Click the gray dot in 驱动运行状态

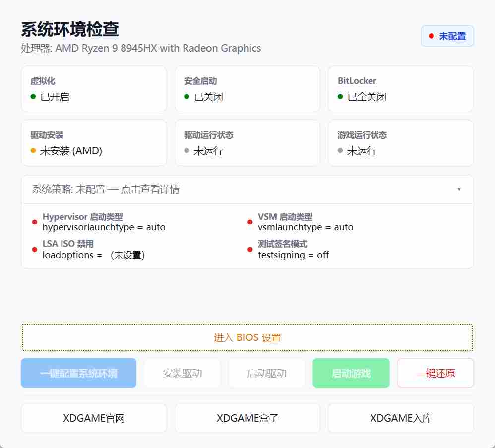[187, 151]
